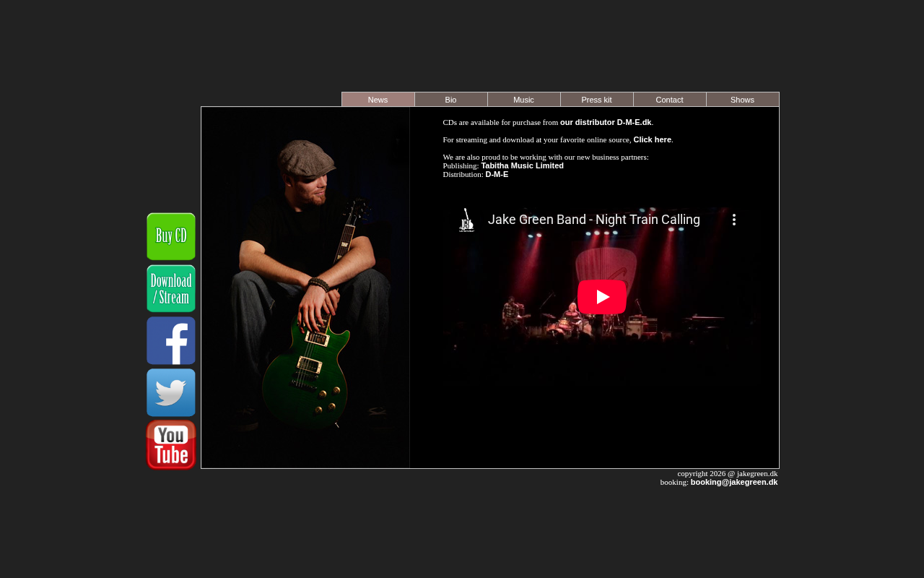Open the YouTube channel icon
The width and height of the screenshot is (924, 578).
(171, 445)
